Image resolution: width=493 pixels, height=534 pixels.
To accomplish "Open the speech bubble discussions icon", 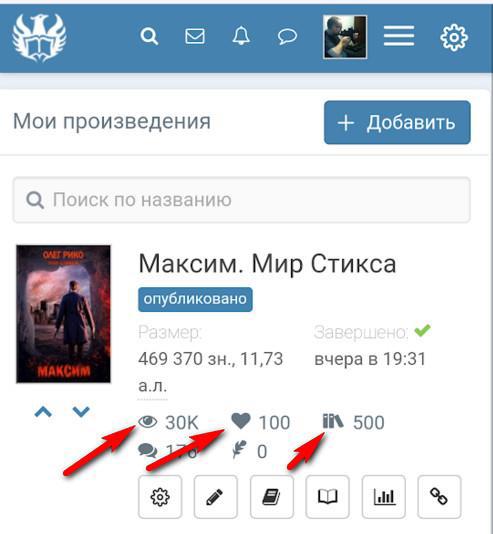I will [287, 36].
